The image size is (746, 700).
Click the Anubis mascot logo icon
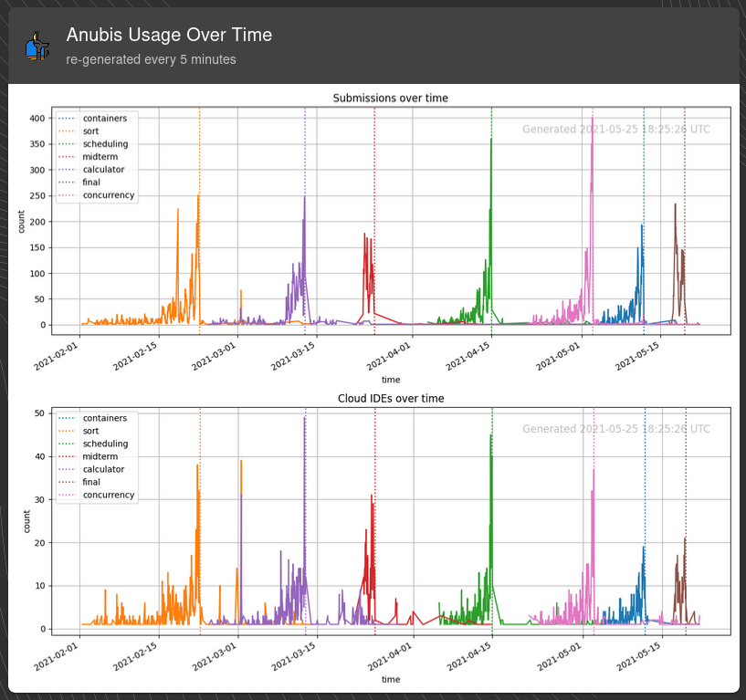coord(36,46)
